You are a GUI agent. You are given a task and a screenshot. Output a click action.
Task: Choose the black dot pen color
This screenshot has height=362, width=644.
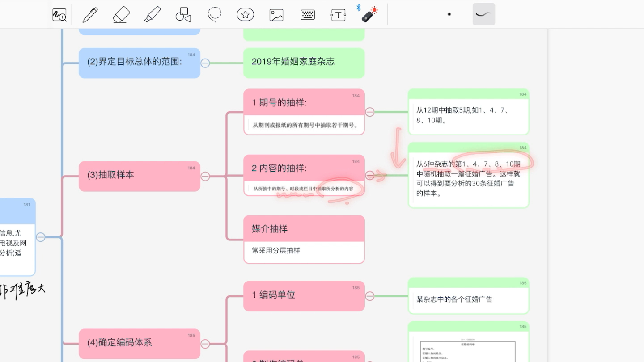pos(449,14)
